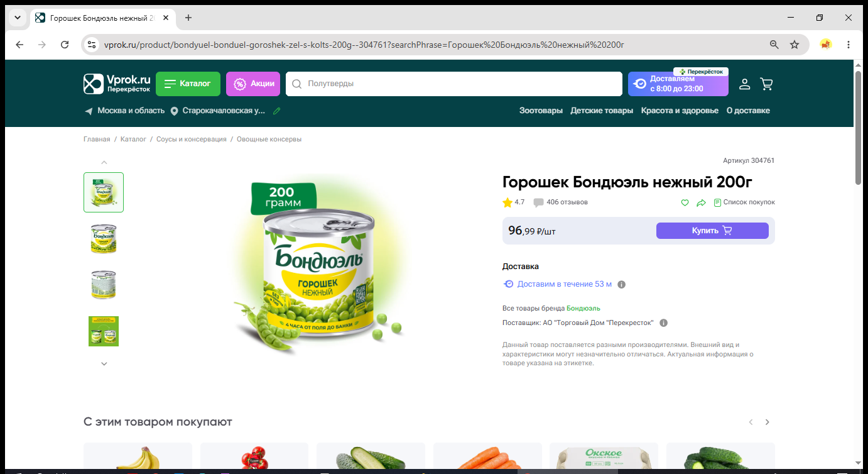Bookmark this page with the star icon
868x474 pixels.
795,45
